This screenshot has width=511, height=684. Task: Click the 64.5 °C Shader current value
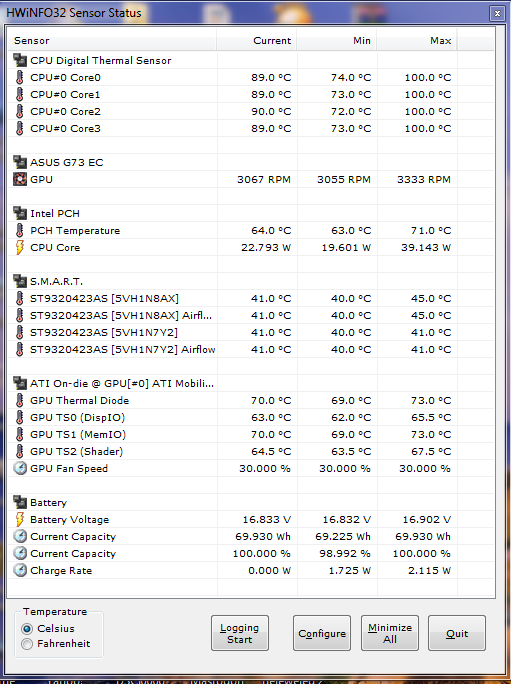pos(271,452)
